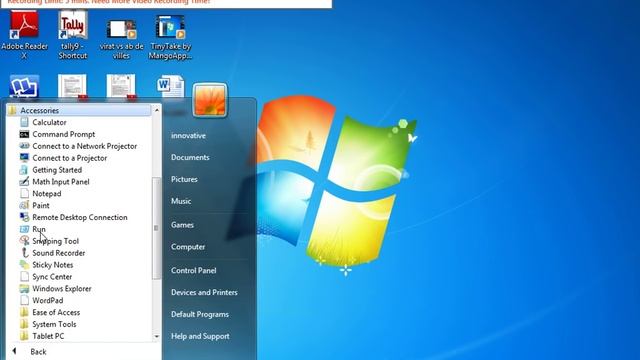Open Sticky Notes icon
The width and height of the screenshot is (640, 360).
coord(24,264)
